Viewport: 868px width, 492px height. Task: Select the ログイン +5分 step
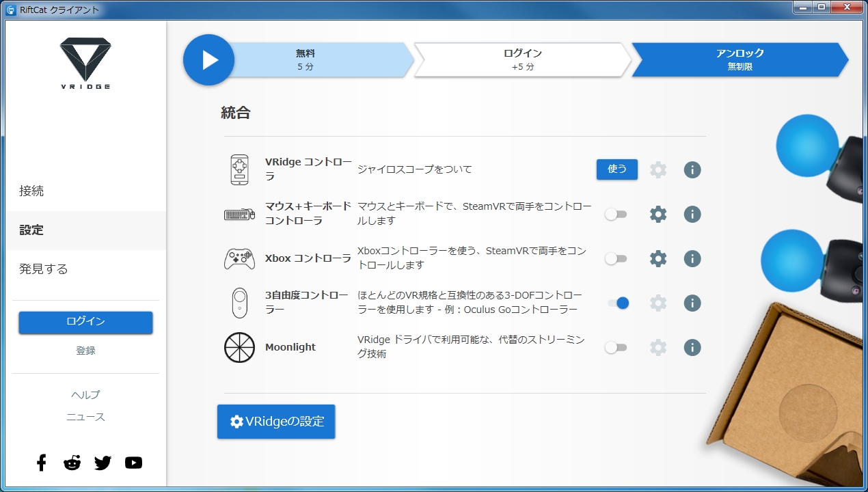click(523, 60)
